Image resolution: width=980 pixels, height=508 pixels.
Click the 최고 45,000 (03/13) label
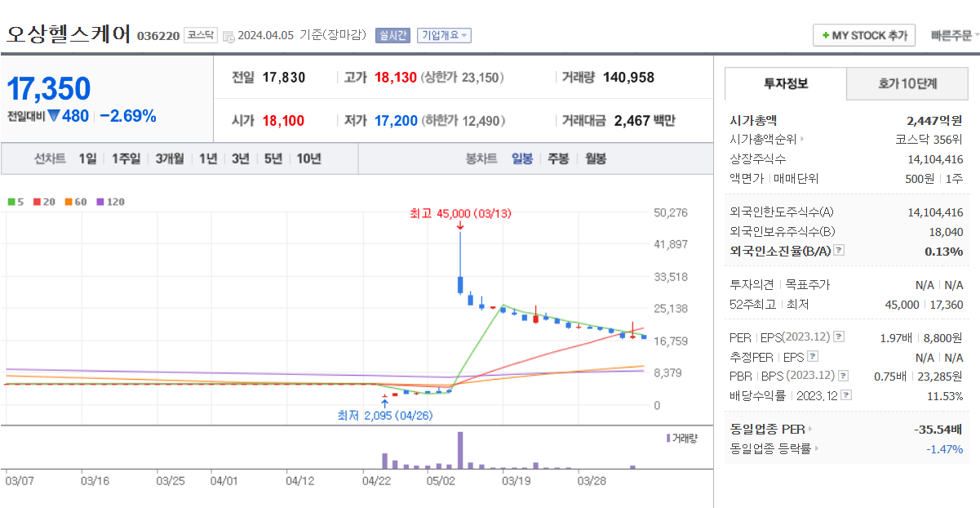coord(460,213)
